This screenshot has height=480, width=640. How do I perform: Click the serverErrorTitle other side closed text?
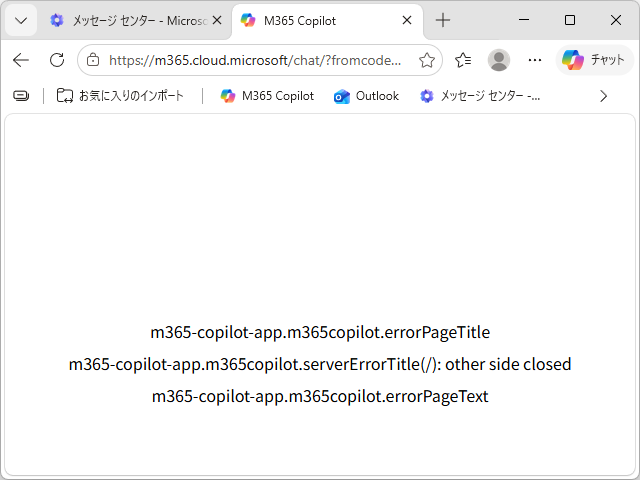320,364
